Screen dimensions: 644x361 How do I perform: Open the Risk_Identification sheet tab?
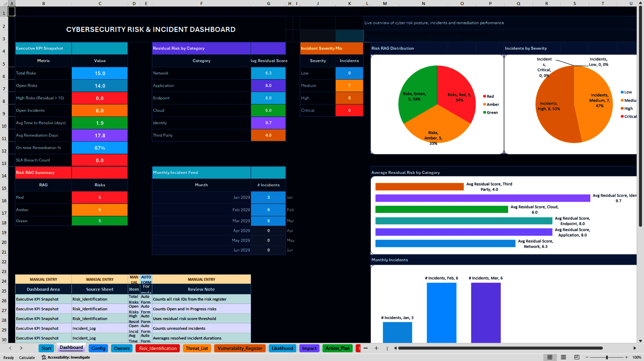click(158, 348)
